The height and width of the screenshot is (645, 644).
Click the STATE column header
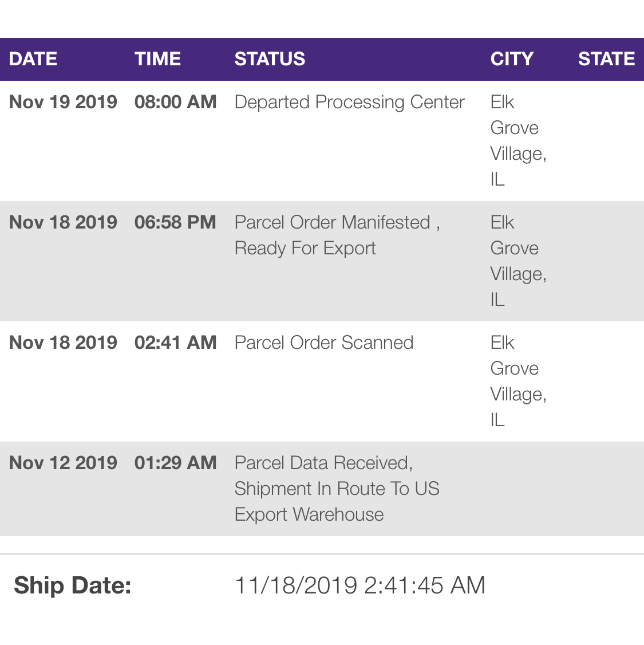[x=606, y=59]
